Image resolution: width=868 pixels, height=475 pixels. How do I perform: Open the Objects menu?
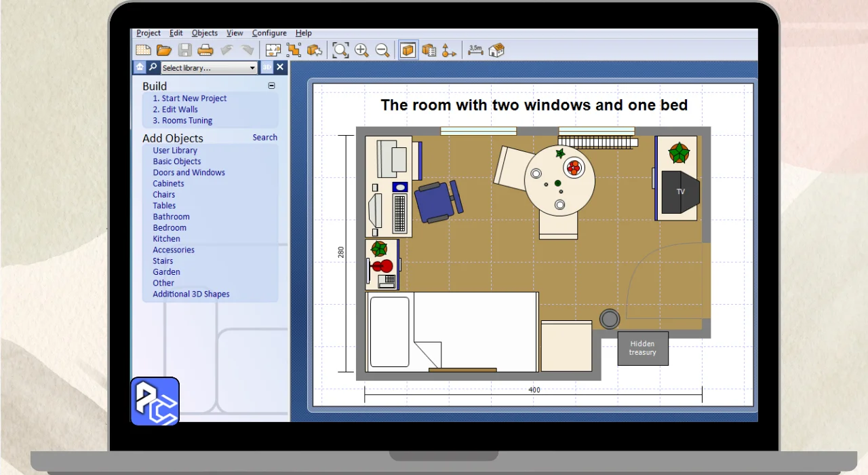coord(205,33)
